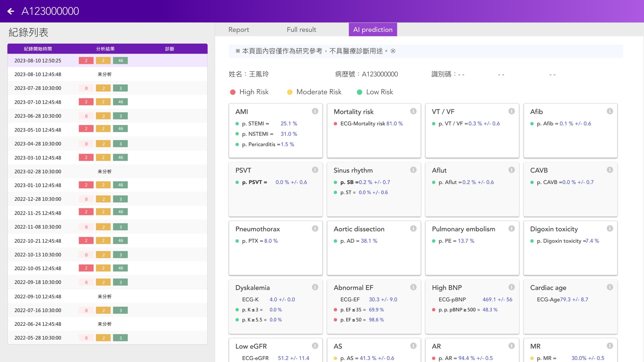Open the info icon on Low eGFR card
This screenshot has height=362, width=644.
point(315,346)
